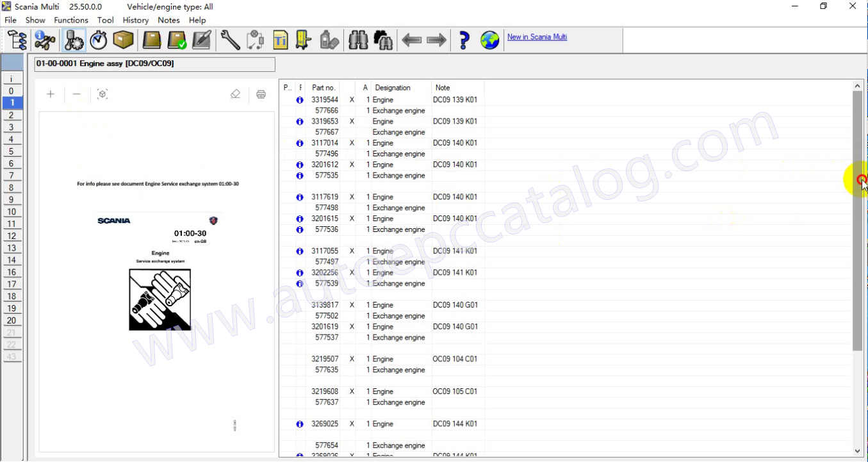Open the stopwatch standard times icon
The width and height of the screenshot is (868, 462).
tap(98, 41)
